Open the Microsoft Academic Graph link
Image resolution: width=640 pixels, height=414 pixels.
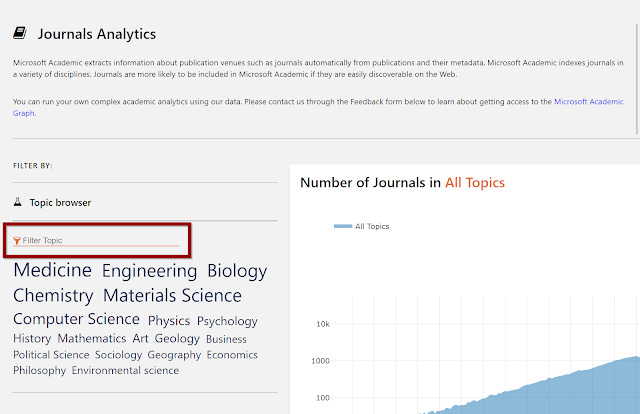point(588,101)
